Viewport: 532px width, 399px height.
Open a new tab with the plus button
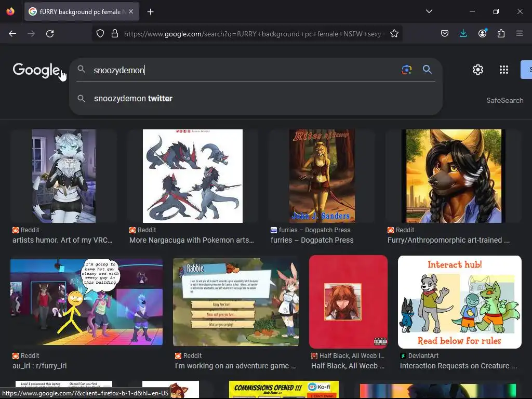pyautogui.click(x=151, y=12)
